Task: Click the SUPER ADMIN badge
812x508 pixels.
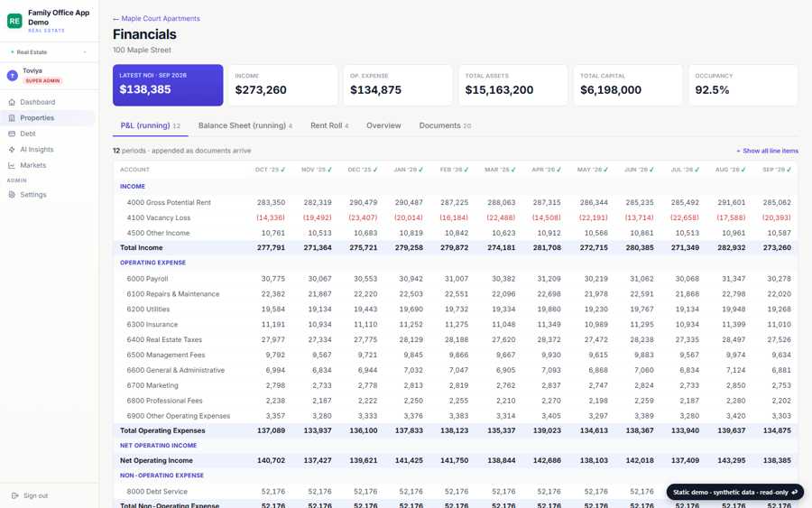Action: (43, 81)
